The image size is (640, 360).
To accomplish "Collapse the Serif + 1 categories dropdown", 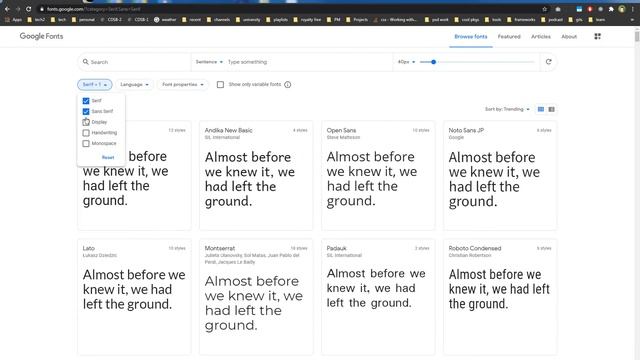I will click(x=95, y=84).
